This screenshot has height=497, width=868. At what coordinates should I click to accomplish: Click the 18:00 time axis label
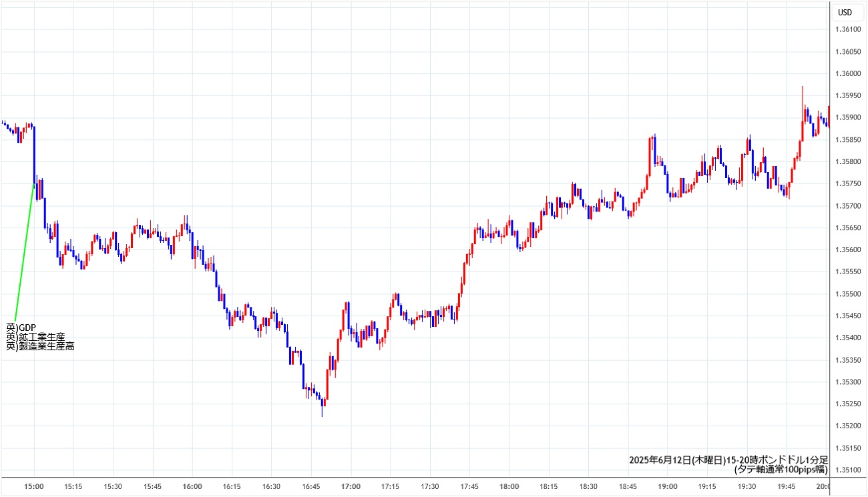pyautogui.click(x=509, y=487)
